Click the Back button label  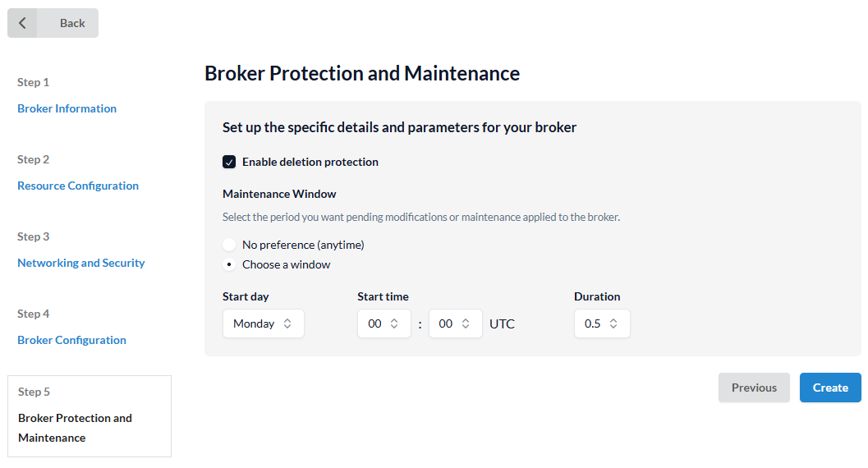pos(72,23)
